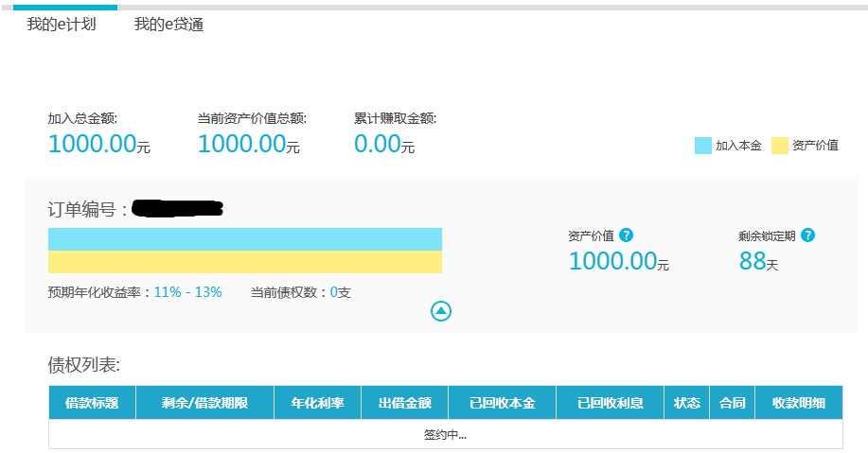Click the 11% - 13% expected yield value
This screenshot has width=868, height=453.
187,292
